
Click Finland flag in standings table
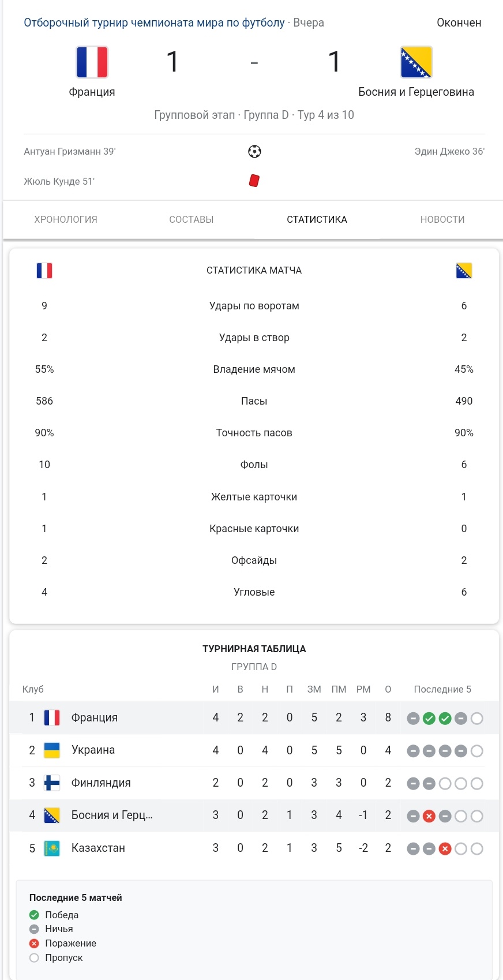pos(52,783)
